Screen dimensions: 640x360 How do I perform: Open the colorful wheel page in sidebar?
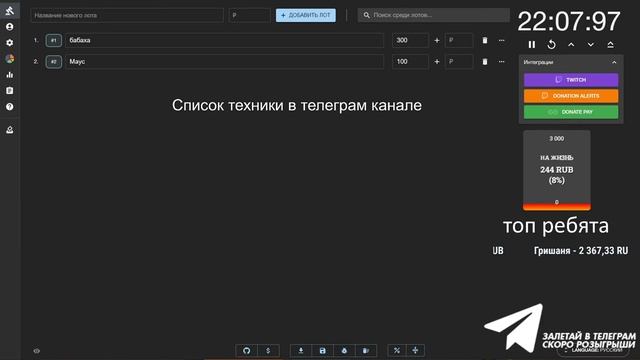point(9,58)
